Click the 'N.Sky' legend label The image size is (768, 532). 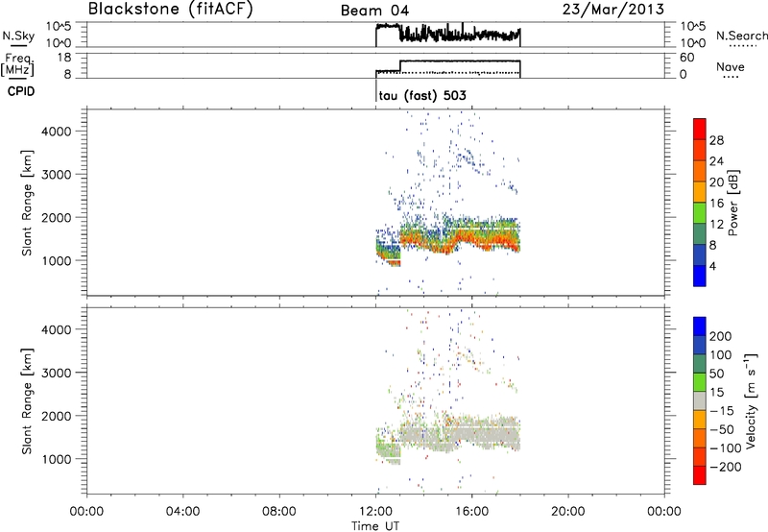click(x=18, y=36)
